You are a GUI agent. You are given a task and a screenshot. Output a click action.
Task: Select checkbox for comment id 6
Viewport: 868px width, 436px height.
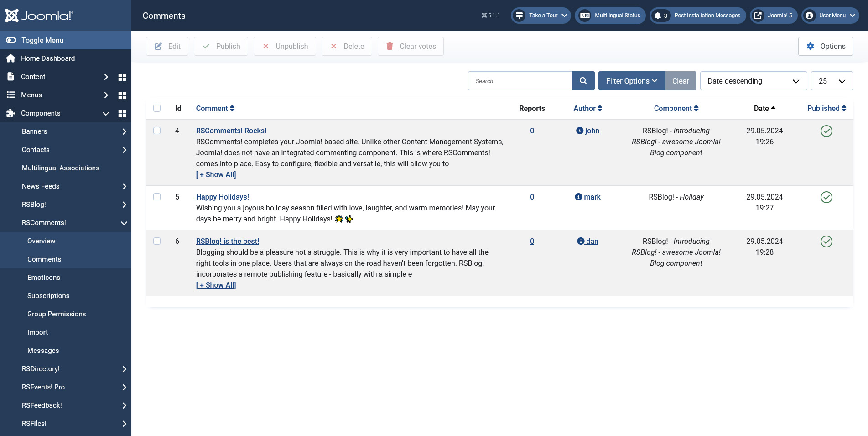157,241
